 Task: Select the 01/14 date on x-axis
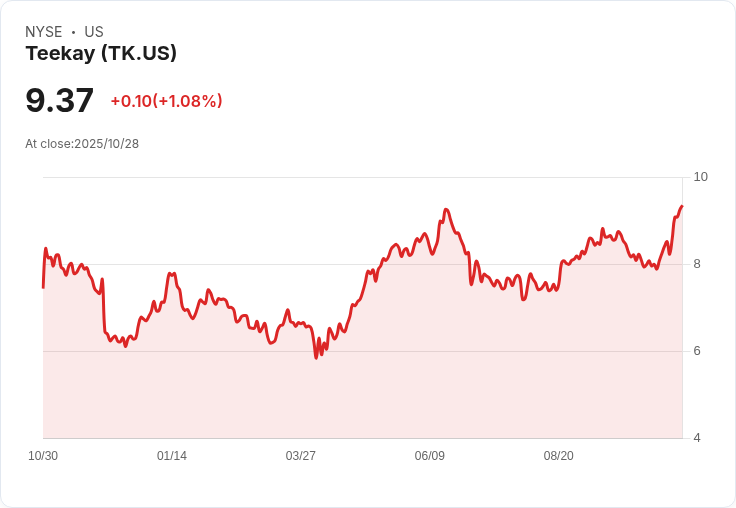(172, 456)
